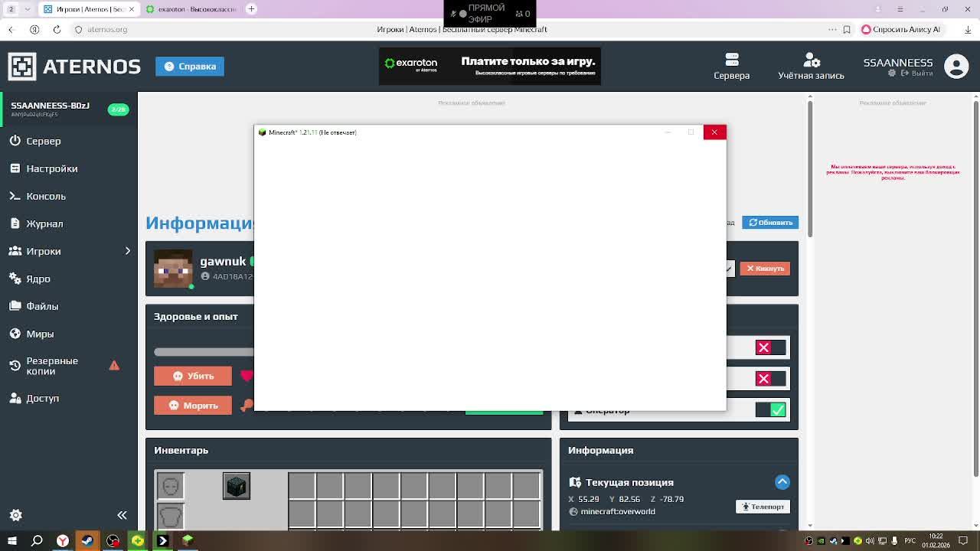Reload the browser page

[57, 29]
